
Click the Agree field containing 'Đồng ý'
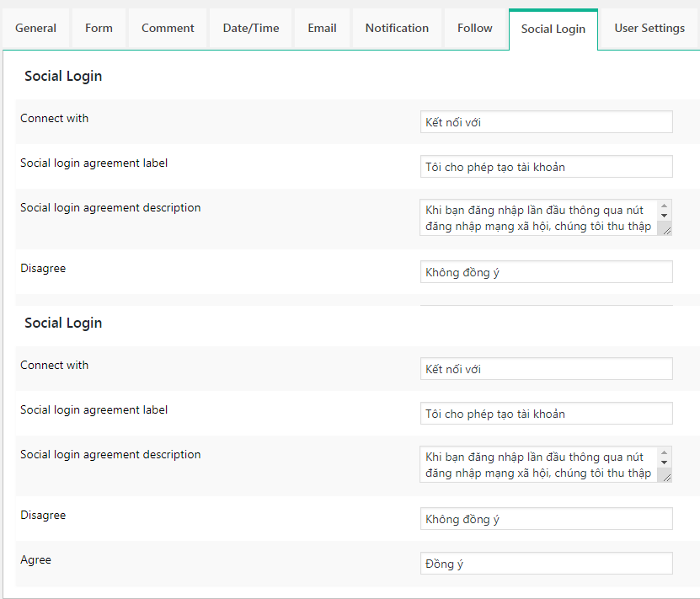[546, 563]
